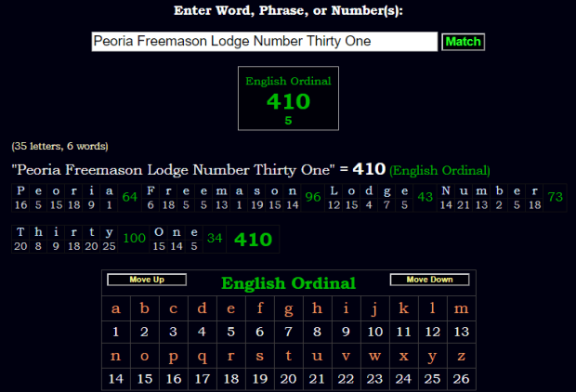Click the 'Enter Word, Phrase, or Number(s):' heading

[x=288, y=10]
